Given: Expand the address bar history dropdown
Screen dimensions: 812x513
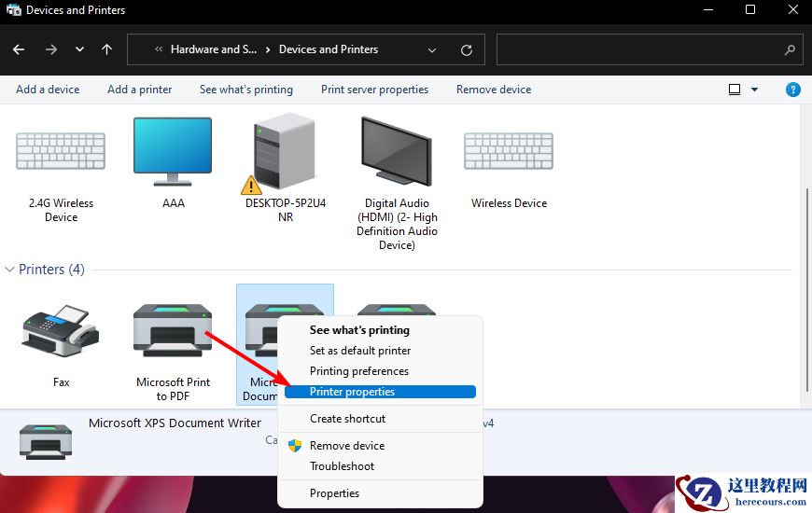Looking at the screenshot, I should tap(431, 49).
